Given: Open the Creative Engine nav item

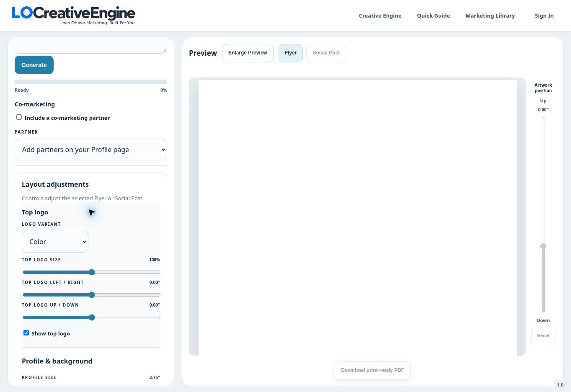Looking at the screenshot, I should pos(380,16).
